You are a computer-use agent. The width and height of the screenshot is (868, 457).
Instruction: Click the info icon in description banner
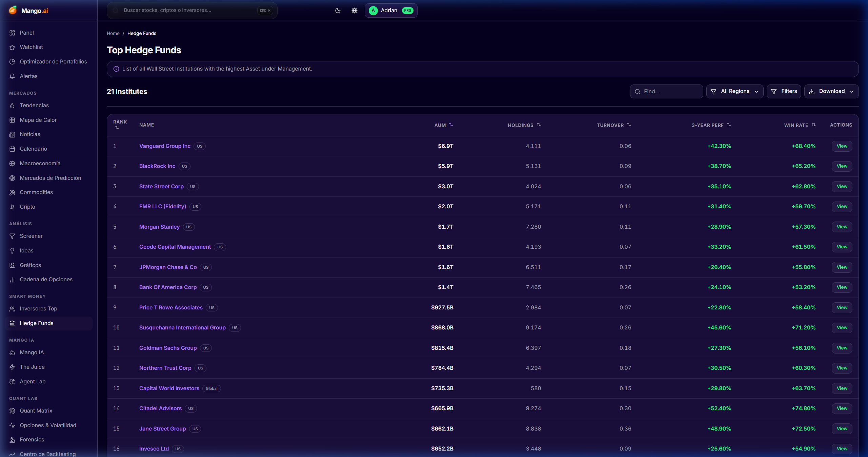point(116,69)
